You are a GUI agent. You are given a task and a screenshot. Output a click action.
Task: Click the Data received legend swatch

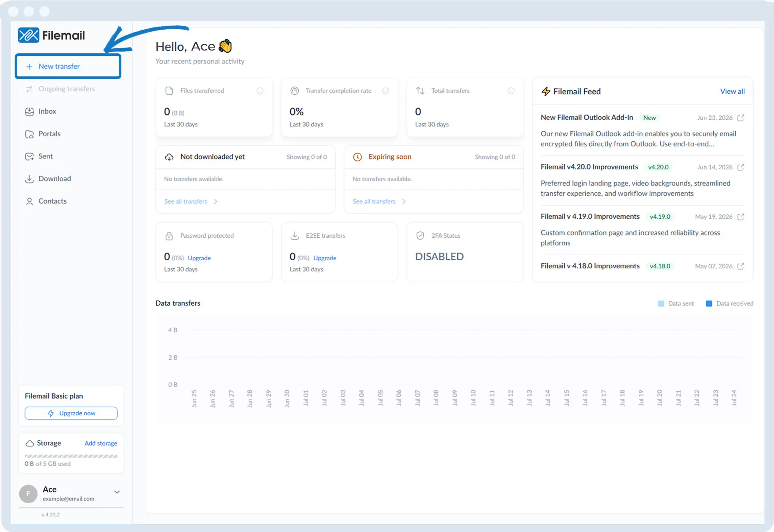(x=709, y=303)
